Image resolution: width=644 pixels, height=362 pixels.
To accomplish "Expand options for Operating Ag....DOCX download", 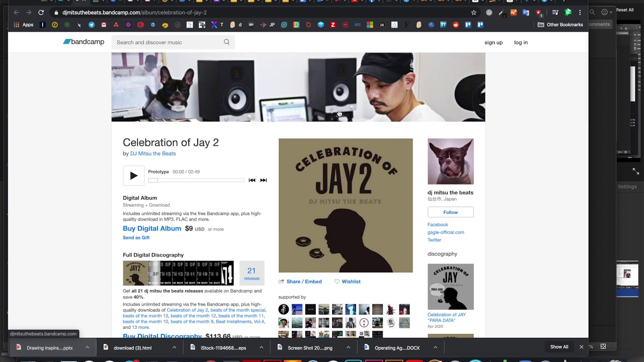I will click(x=435, y=347).
